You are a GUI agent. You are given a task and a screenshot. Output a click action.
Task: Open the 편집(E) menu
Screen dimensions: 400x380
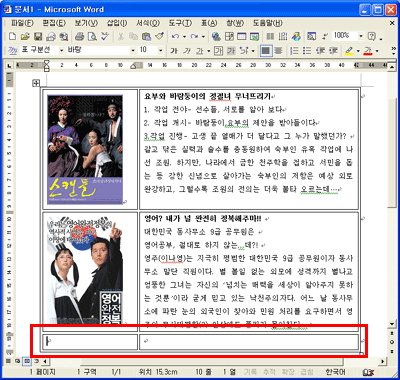click(54, 23)
